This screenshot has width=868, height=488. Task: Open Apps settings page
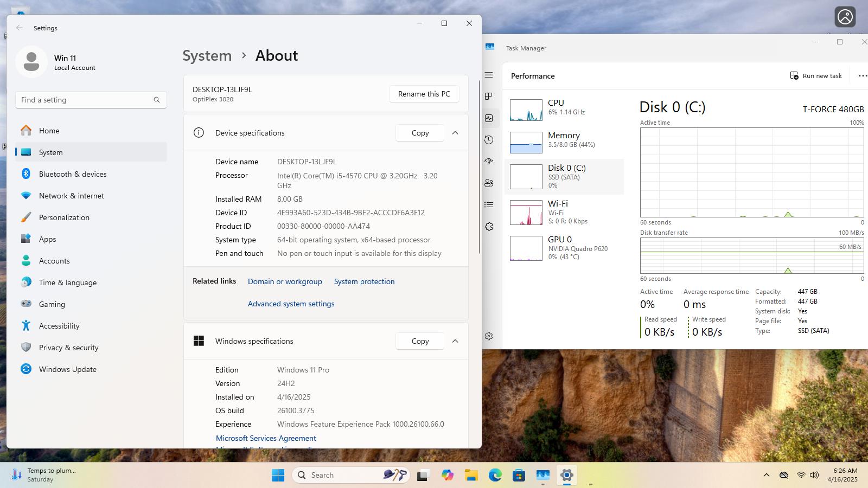[x=91, y=239]
